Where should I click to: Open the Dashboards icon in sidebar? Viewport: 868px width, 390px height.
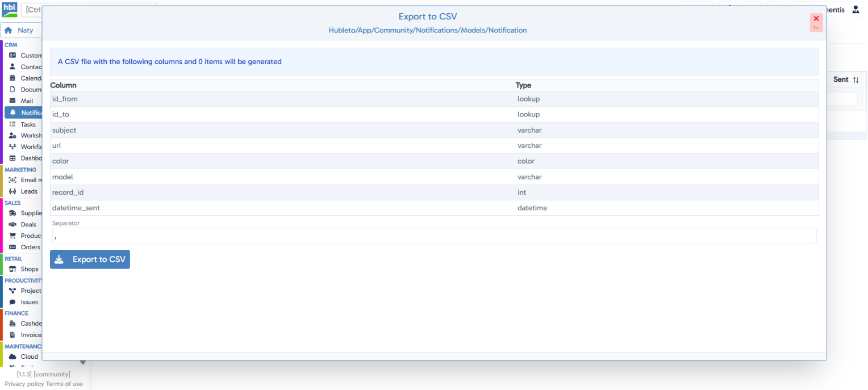[x=12, y=158]
